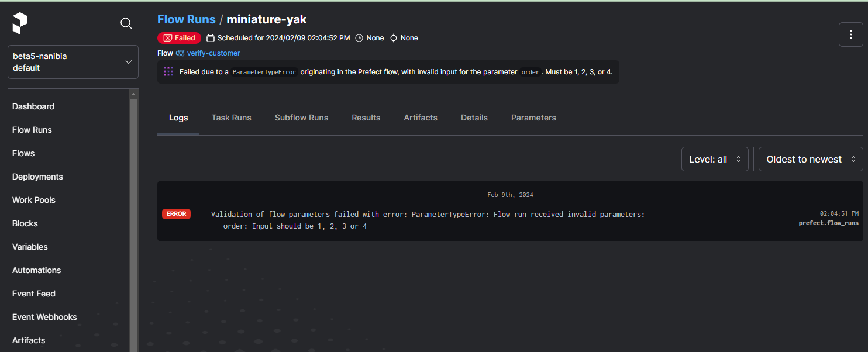
Task: Open the search magnifier icon
Action: point(126,23)
